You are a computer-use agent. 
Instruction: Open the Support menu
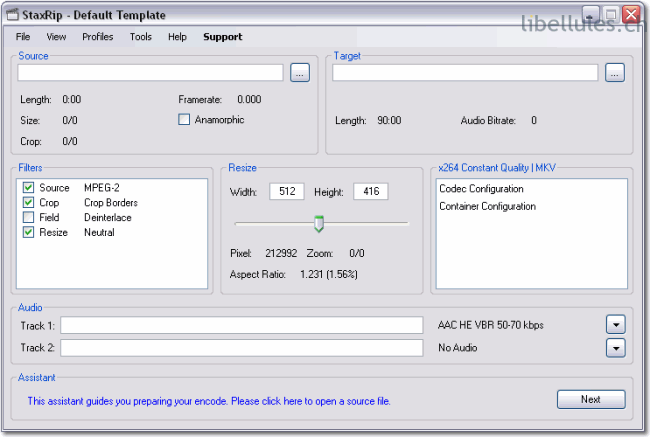click(223, 37)
